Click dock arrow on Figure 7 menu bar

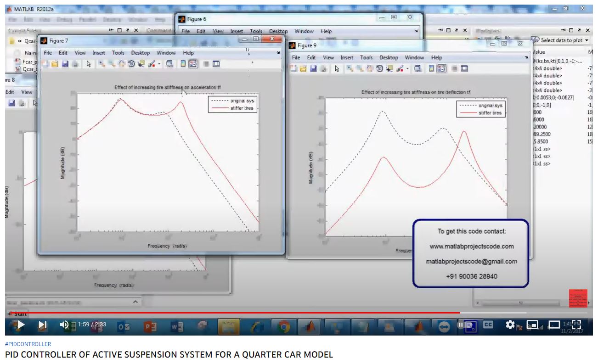click(x=278, y=53)
